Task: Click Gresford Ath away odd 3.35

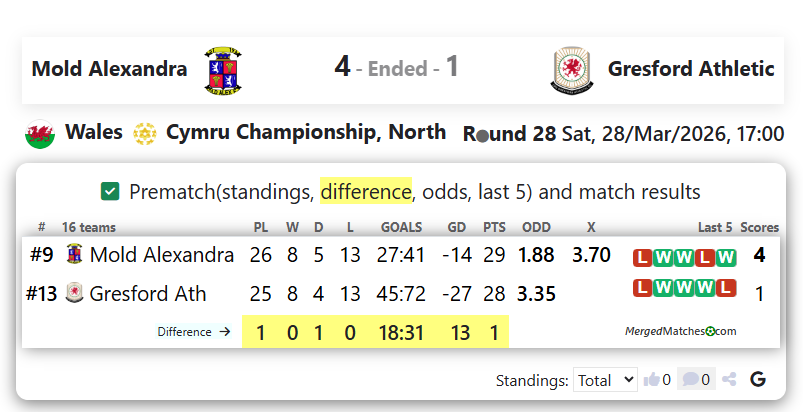Action: point(536,293)
